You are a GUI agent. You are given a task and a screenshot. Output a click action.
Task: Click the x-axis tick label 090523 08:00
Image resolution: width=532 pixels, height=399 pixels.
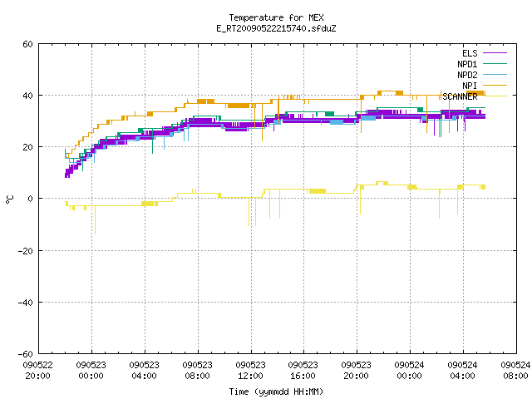tap(198, 371)
